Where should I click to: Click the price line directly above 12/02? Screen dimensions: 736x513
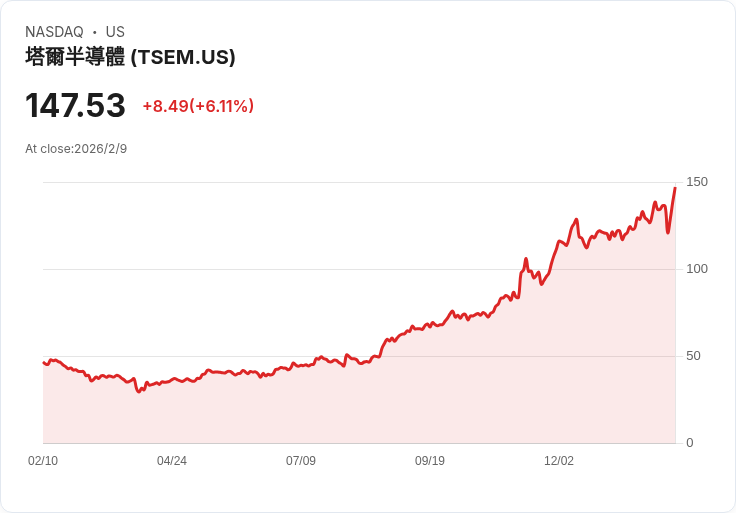point(559,243)
